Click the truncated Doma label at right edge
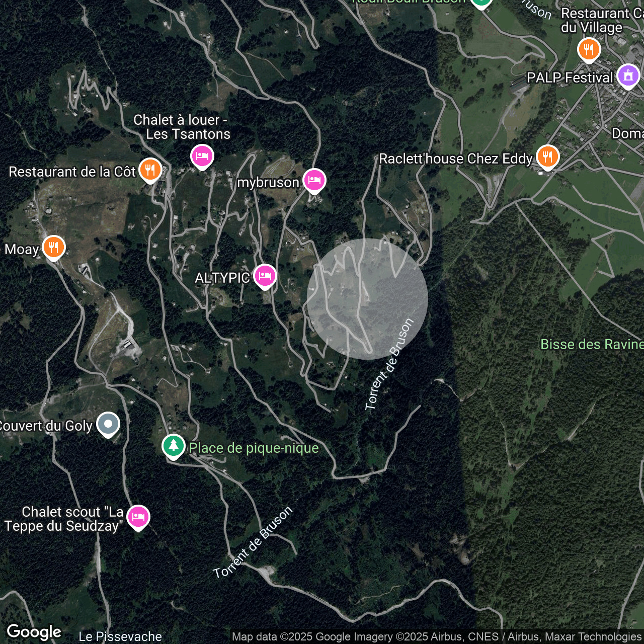 pos(627,133)
